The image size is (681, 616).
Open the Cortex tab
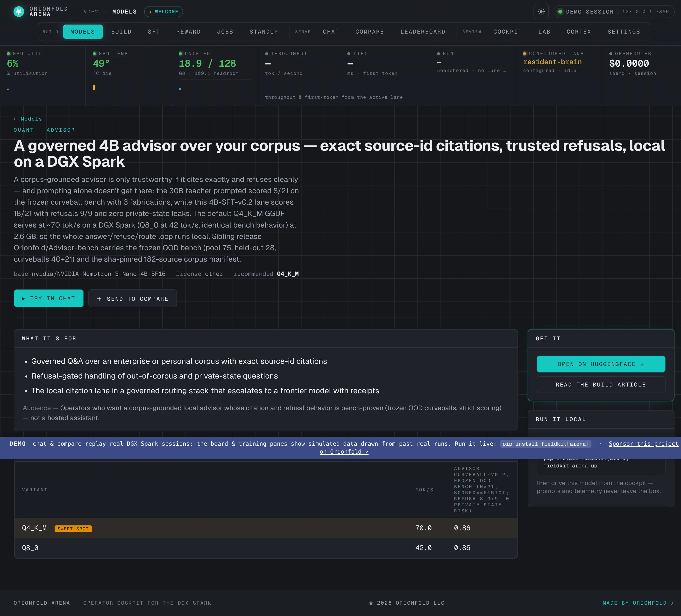pos(579,32)
